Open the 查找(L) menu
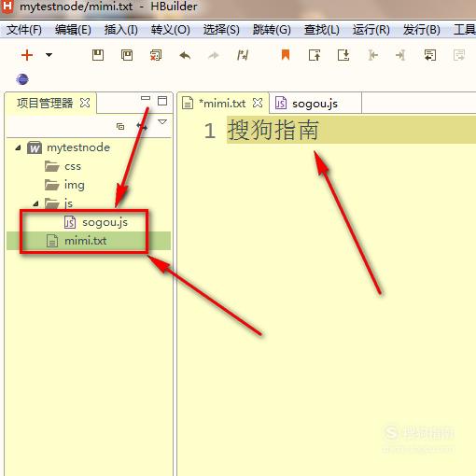476x476 pixels. coord(322,30)
